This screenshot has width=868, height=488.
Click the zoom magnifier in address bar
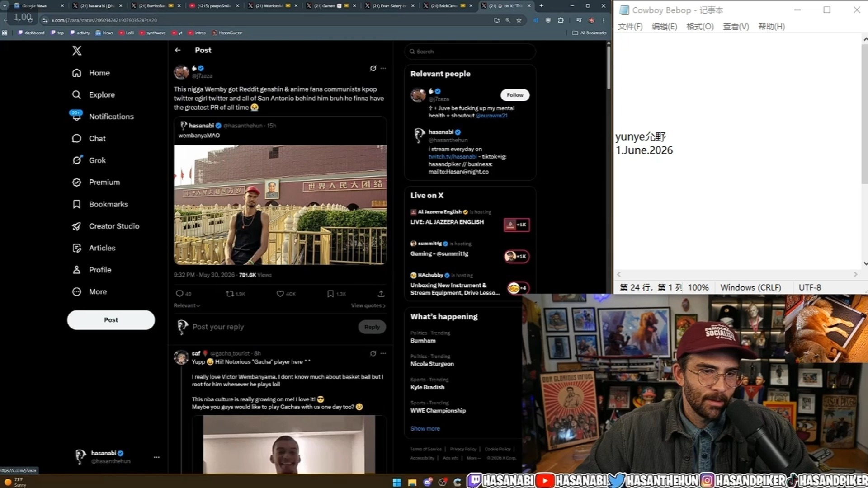(508, 20)
